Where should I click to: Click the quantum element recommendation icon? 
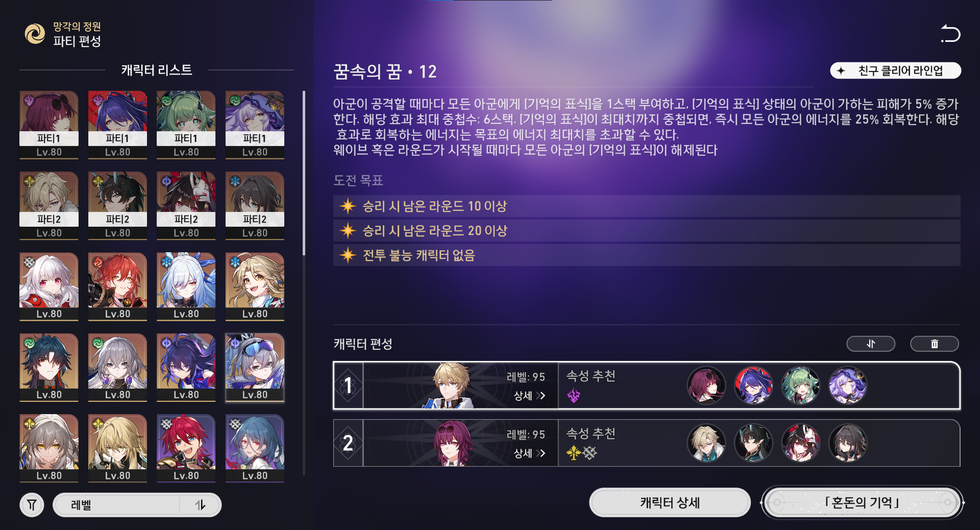pyautogui.click(x=574, y=396)
